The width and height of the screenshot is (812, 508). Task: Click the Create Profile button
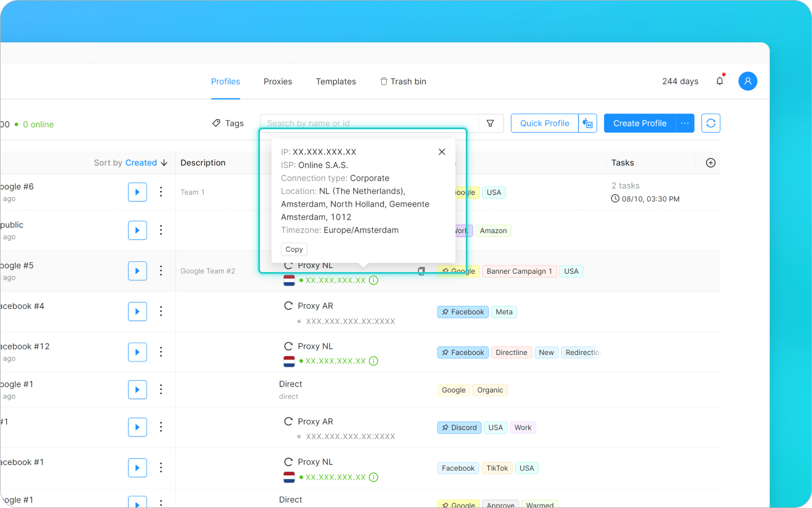click(639, 123)
